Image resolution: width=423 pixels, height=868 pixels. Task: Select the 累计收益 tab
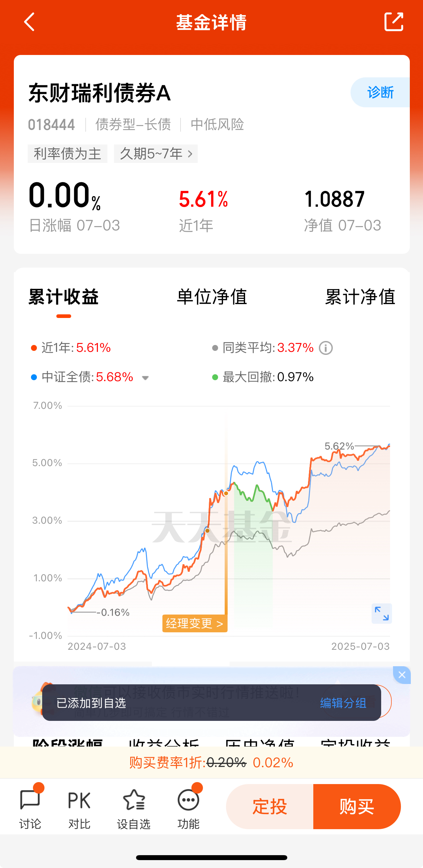pyautogui.click(x=63, y=297)
